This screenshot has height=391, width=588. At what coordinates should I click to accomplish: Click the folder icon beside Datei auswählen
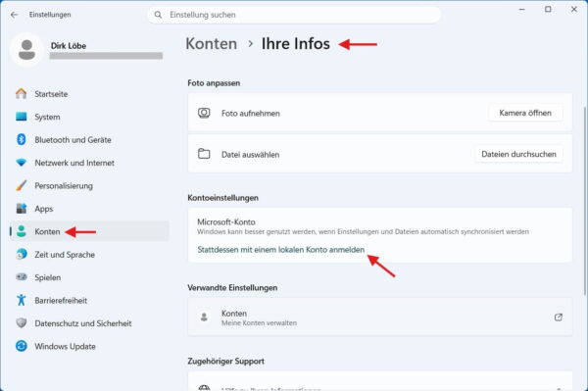(204, 154)
